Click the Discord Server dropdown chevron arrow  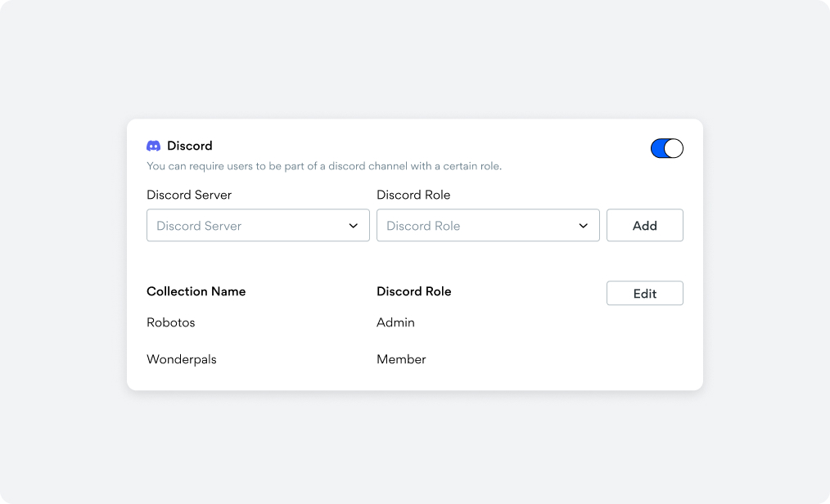354,226
